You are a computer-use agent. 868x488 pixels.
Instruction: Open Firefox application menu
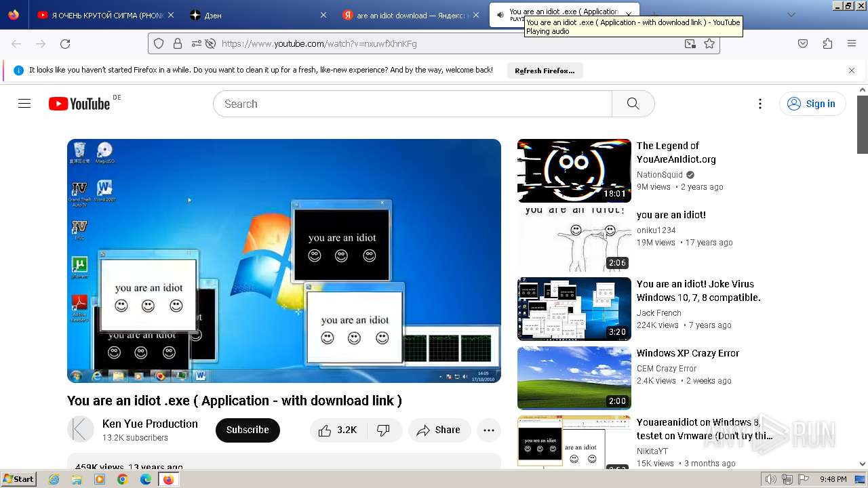pos(852,43)
